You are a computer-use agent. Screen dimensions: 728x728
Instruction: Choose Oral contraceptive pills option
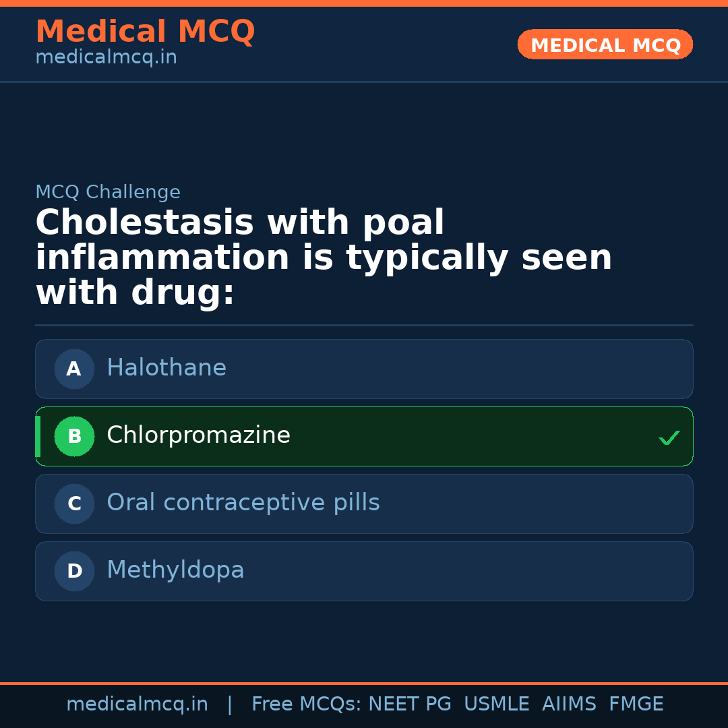(364, 504)
